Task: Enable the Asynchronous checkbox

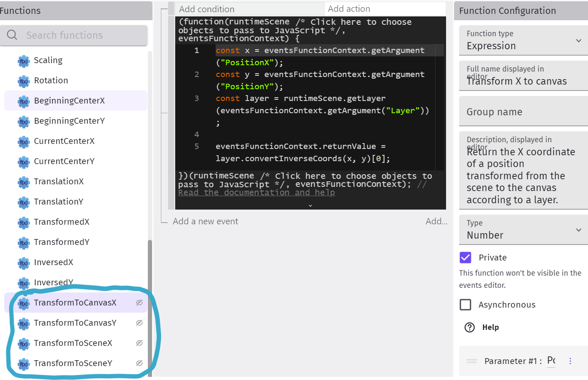Action: (465, 305)
